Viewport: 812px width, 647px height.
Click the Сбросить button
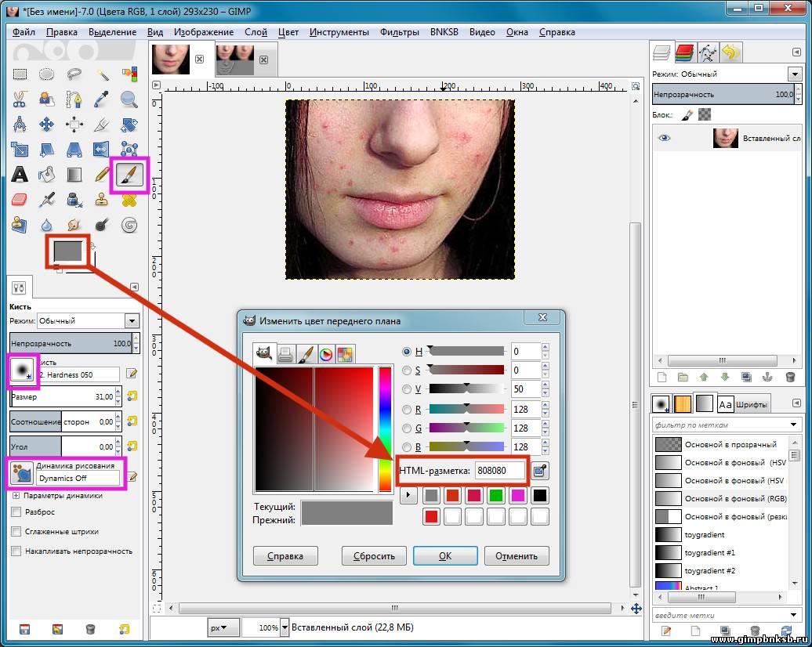pos(374,556)
